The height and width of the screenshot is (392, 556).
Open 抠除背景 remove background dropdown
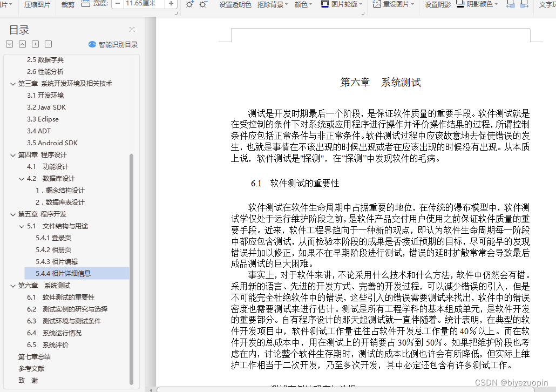tap(272, 4)
